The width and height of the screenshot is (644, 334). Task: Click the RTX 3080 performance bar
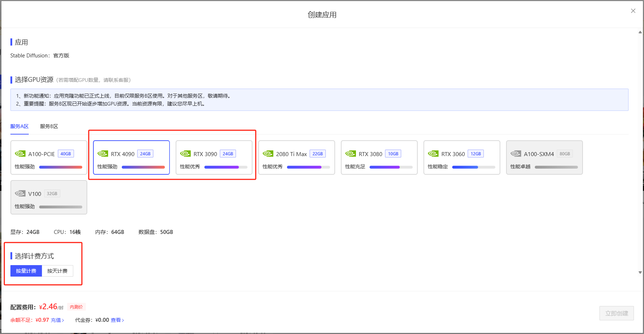391,167
